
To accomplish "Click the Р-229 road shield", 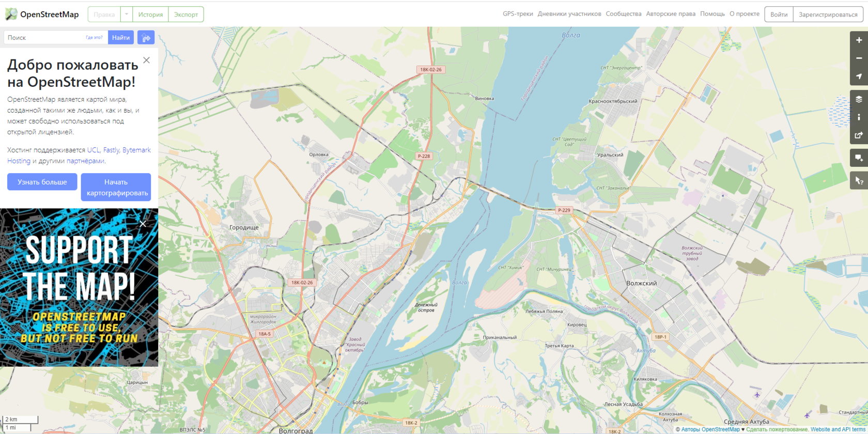I will point(564,210).
